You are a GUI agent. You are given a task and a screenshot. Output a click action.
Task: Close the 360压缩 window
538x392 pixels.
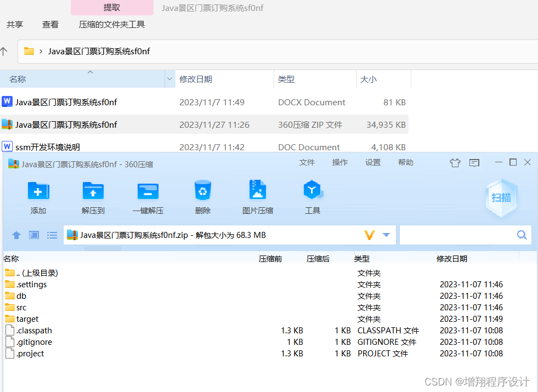pyautogui.click(x=528, y=162)
